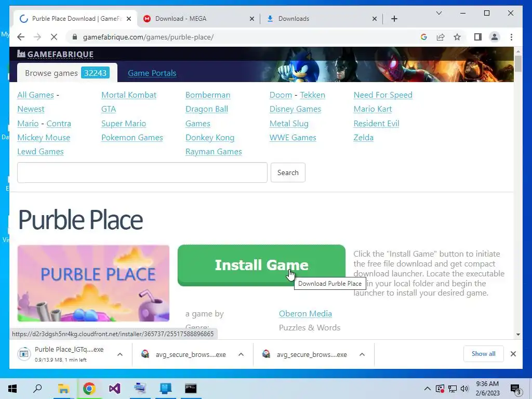Close the Purble Place tab
The width and height of the screenshot is (532, 399).
(x=129, y=19)
